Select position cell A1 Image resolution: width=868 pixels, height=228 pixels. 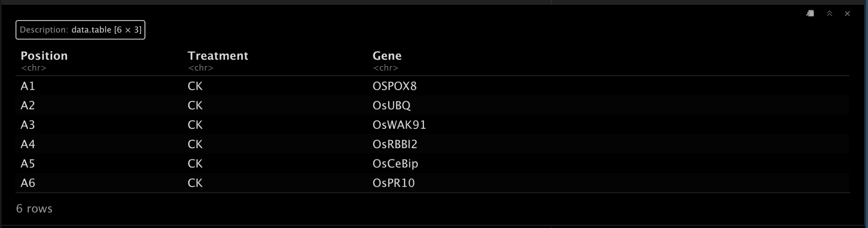pos(28,86)
